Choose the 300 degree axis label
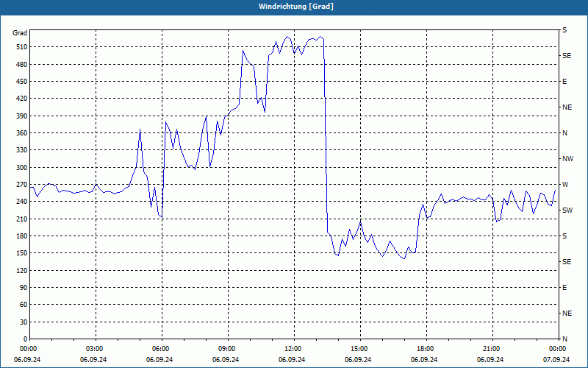 click(x=22, y=168)
